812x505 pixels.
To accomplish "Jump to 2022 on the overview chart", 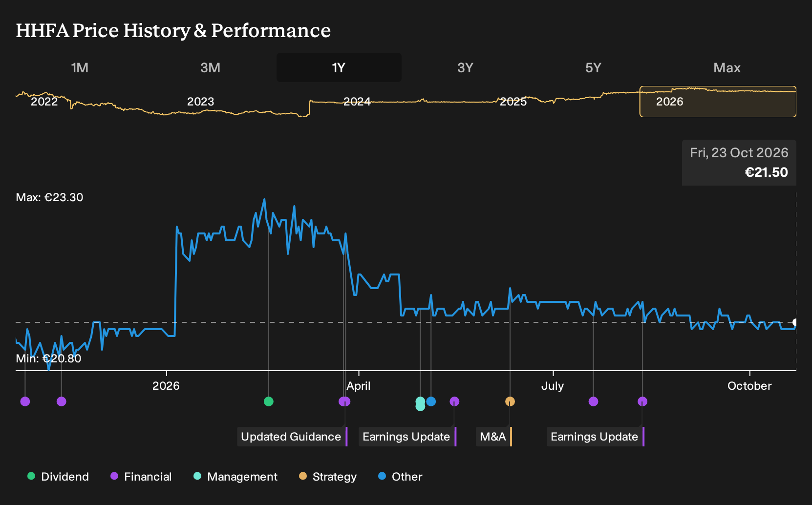I will (44, 102).
